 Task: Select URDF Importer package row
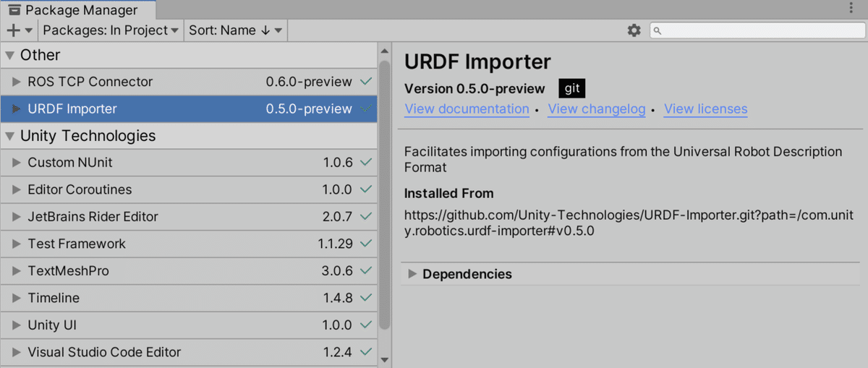click(189, 109)
